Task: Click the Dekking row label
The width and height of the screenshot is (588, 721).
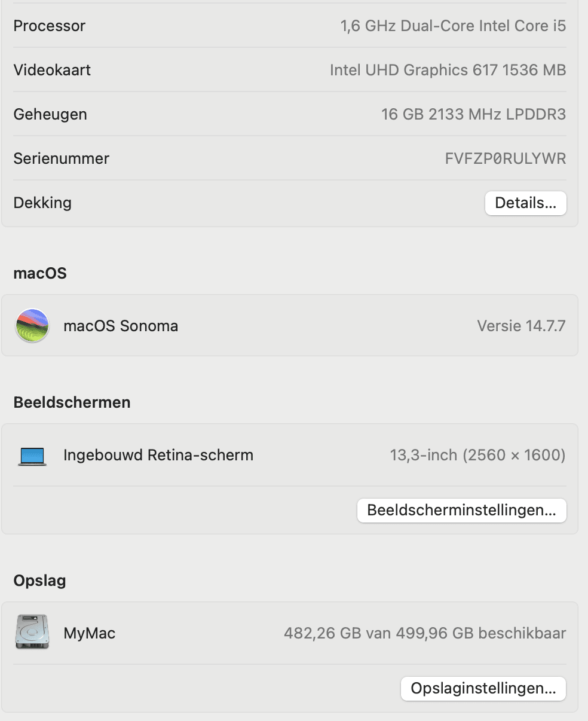Action: pyautogui.click(x=42, y=203)
